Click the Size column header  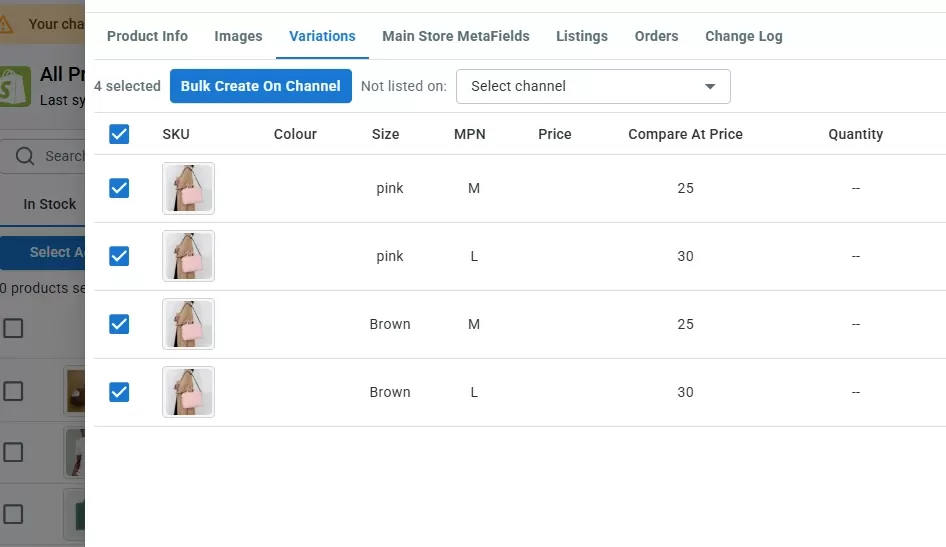tap(386, 134)
